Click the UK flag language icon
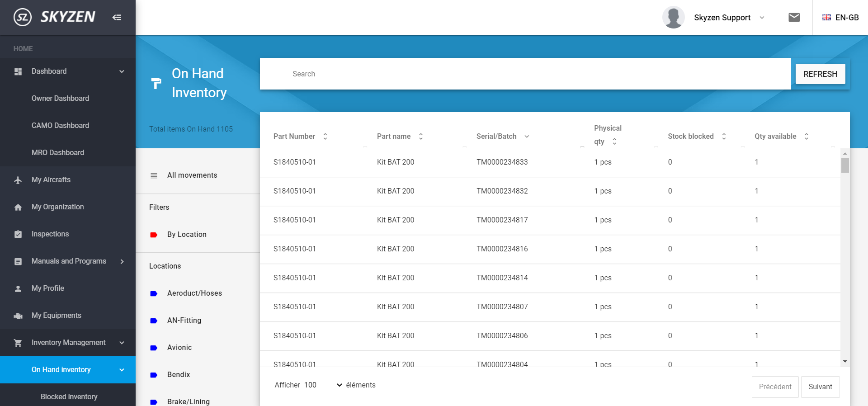Image resolution: width=868 pixels, height=406 pixels. tap(826, 17)
